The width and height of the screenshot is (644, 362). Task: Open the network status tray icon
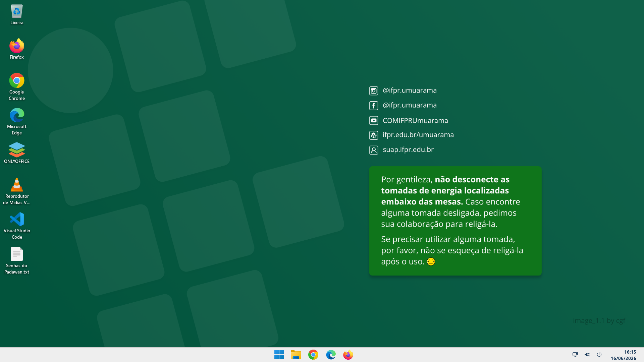pyautogui.click(x=575, y=355)
